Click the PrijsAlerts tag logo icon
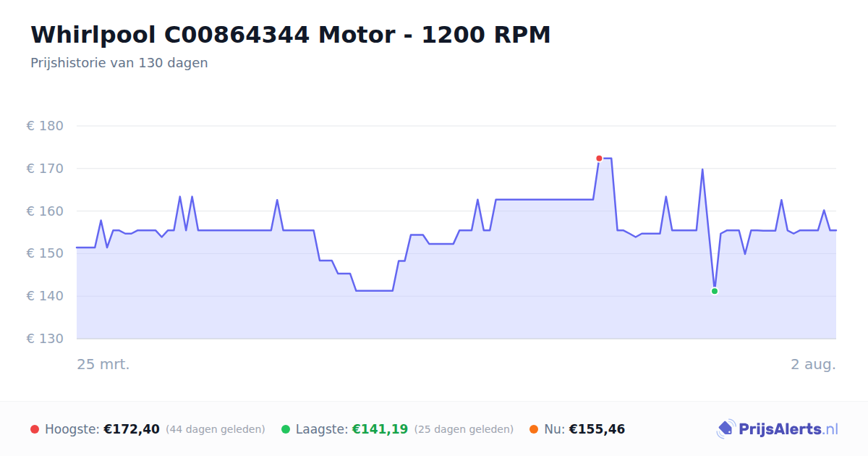The image size is (868, 456). (x=726, y=429)
